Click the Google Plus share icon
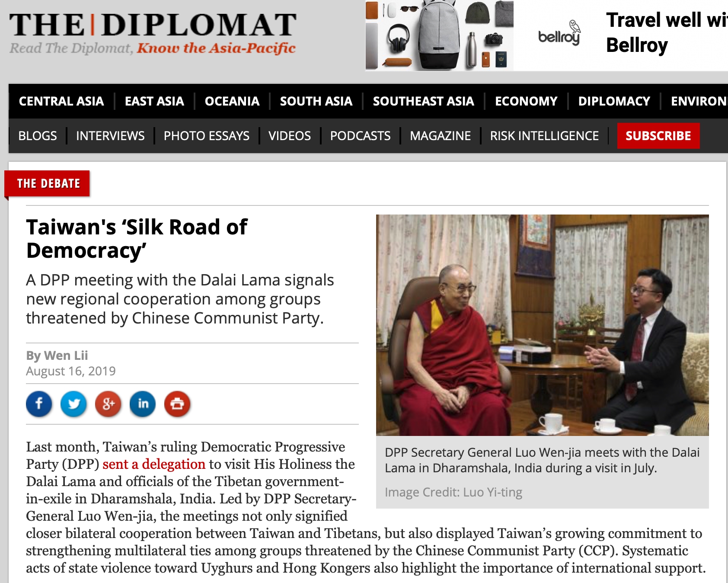This screenshot has height=583, width=728. [108, 404]
